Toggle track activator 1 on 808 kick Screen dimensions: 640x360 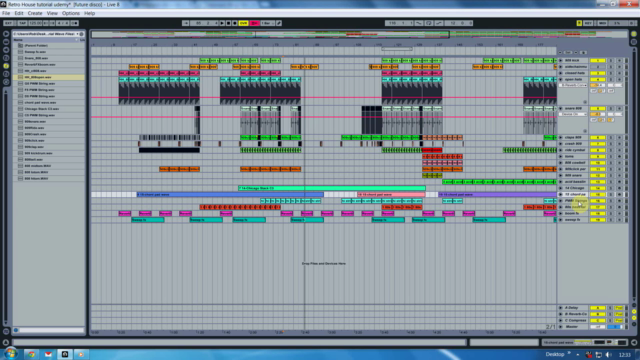pyautogui.click(x=598, y=60)
